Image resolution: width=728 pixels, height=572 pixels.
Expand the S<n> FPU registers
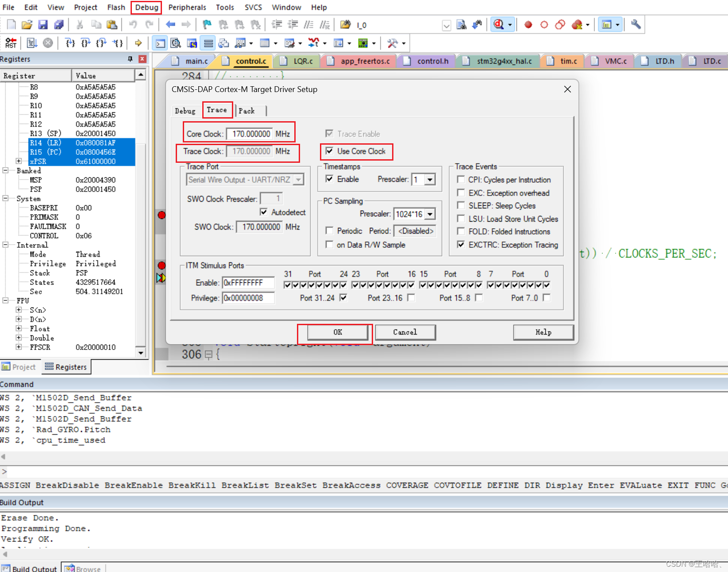19,310
